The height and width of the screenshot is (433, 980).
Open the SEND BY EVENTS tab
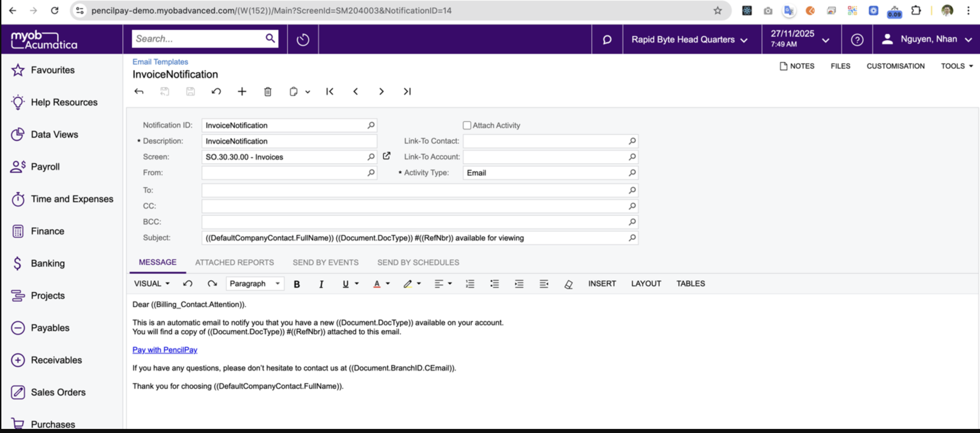[x=325, y=262]
